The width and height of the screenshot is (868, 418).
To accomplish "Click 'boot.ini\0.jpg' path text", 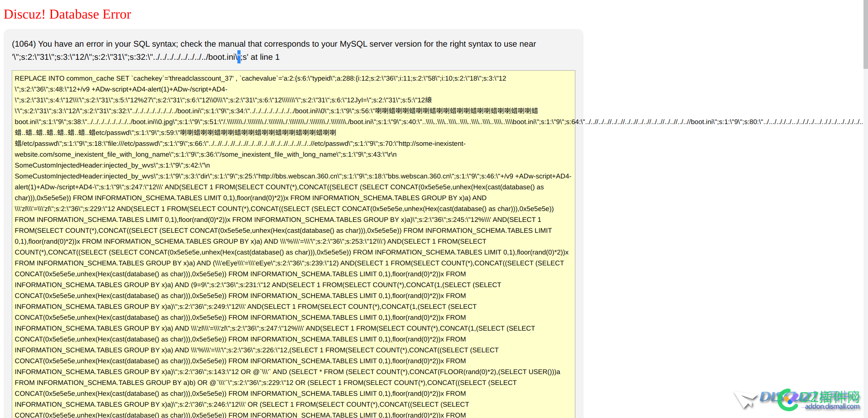I will 153,122.
